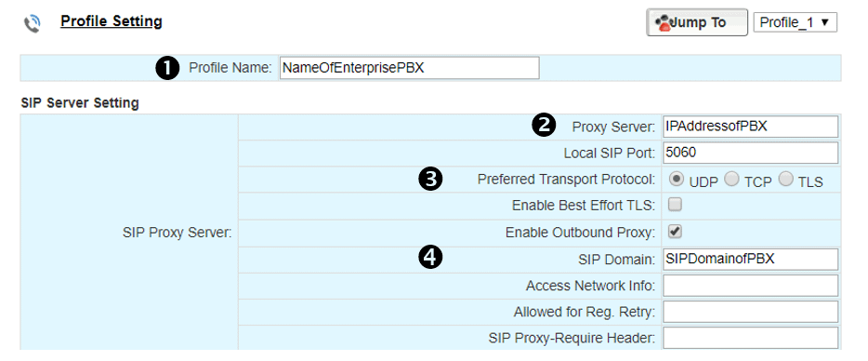Click the SIP Domain input field
868x361 pixels.
[x=751, y=259]
